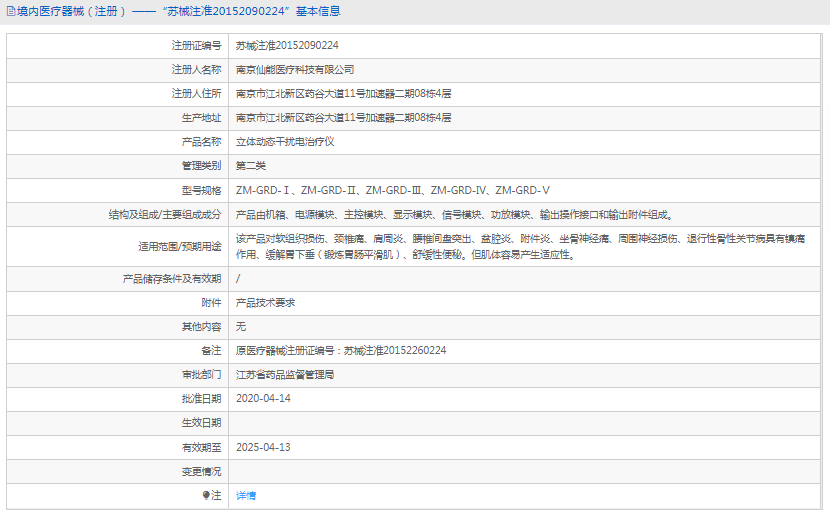Click the 审批部门 field label
Image resolution: width=830 pixels, height=518 pixels.
coord(201,375)
